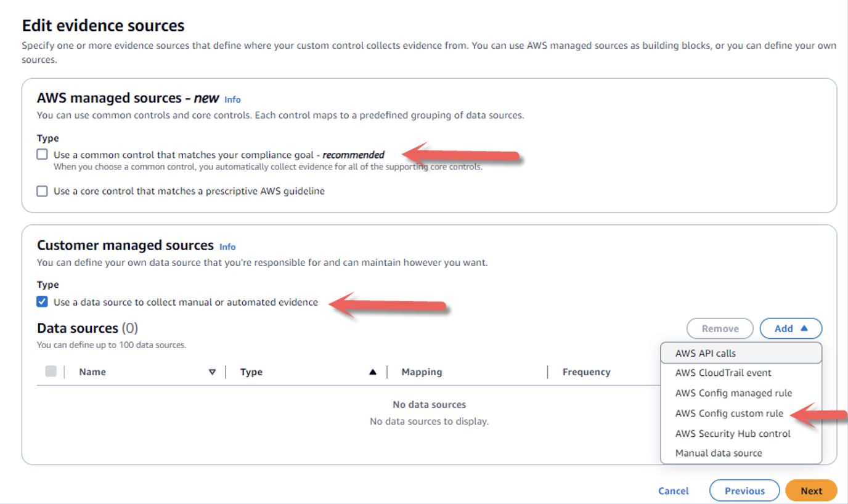Check the core control prescriptive guideline option

click(42, 191)
